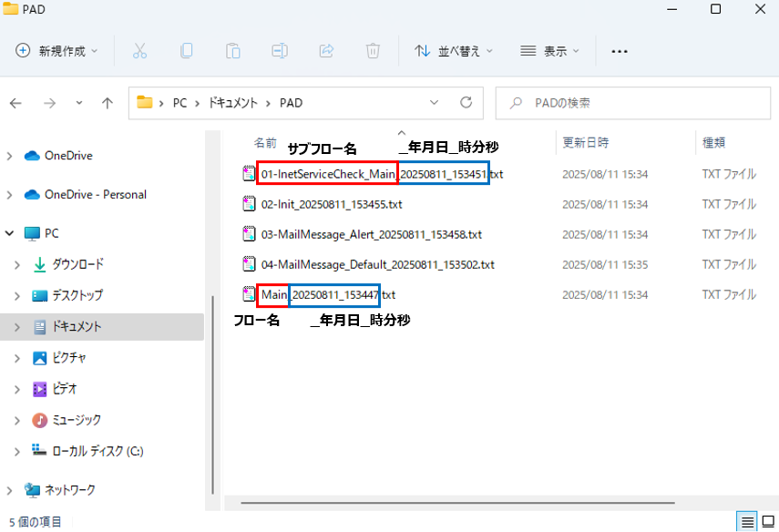Expand the OneDrive - Personal node
Image resolution: width=779 pixels, height=532 pixels.
click(9, 195)
